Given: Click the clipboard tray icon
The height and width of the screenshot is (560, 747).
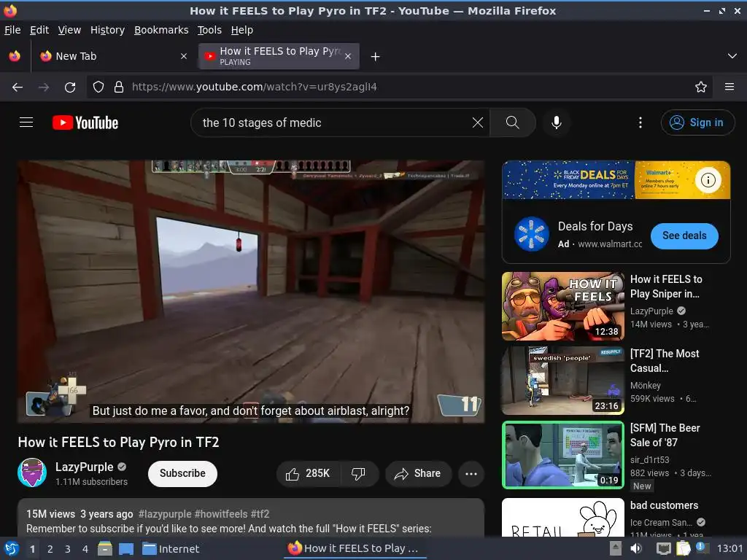Looking at the screenshot, I should pyautogui.click(x=683, y=548).
